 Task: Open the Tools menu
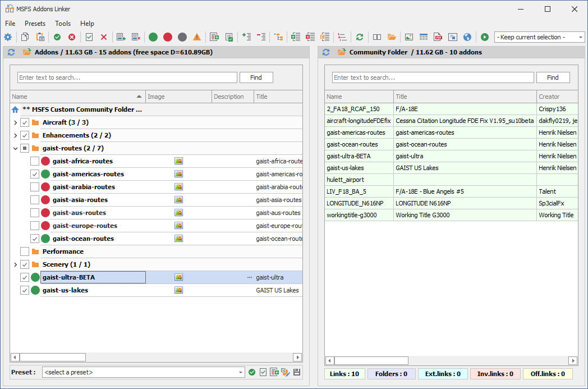pos(63,24)
